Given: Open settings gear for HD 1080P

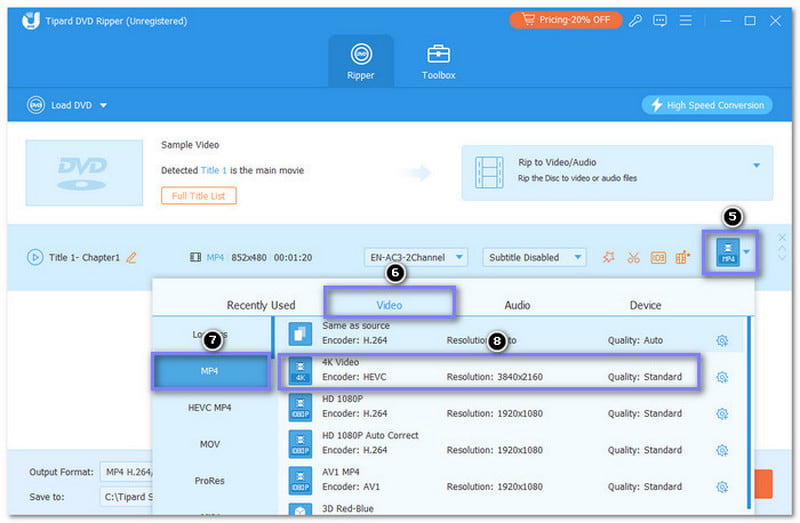Looking at the screenshot, I should click(722, 414).
